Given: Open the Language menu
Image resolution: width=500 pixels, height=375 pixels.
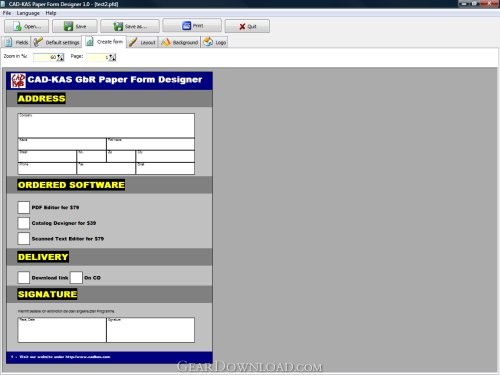Looking at the screenshot, I should [x=28, y=13].
